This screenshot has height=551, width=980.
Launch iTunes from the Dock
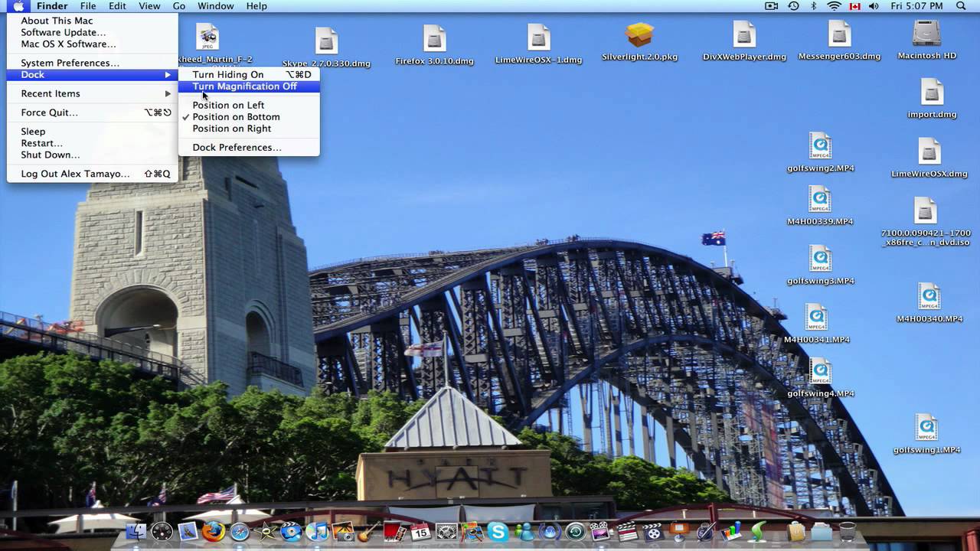(317, 531)
